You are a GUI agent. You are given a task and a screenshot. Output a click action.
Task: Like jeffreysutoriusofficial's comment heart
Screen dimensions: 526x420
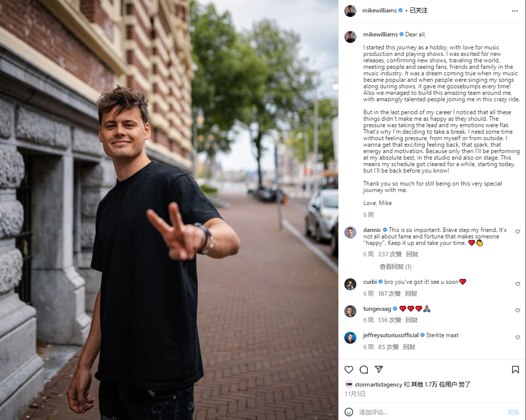518,338
